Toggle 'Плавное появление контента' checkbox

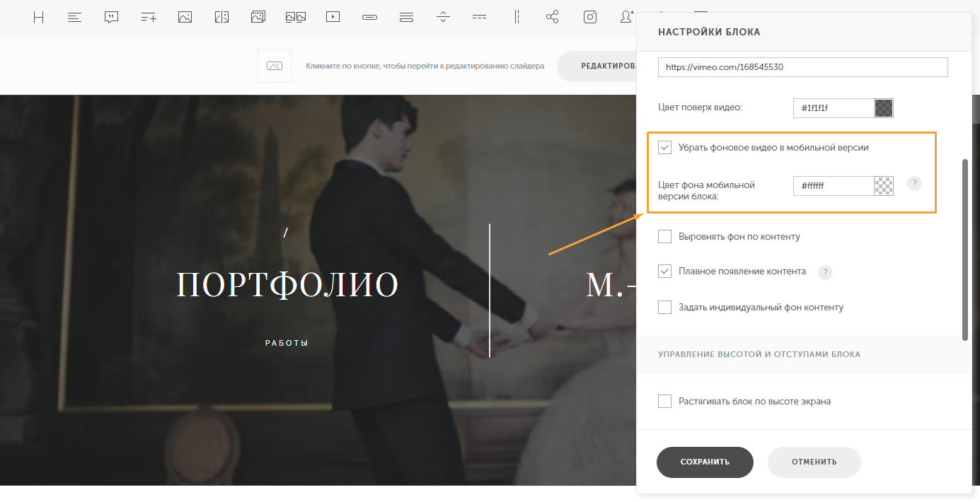pyautogui.click(x=664, y=272)
